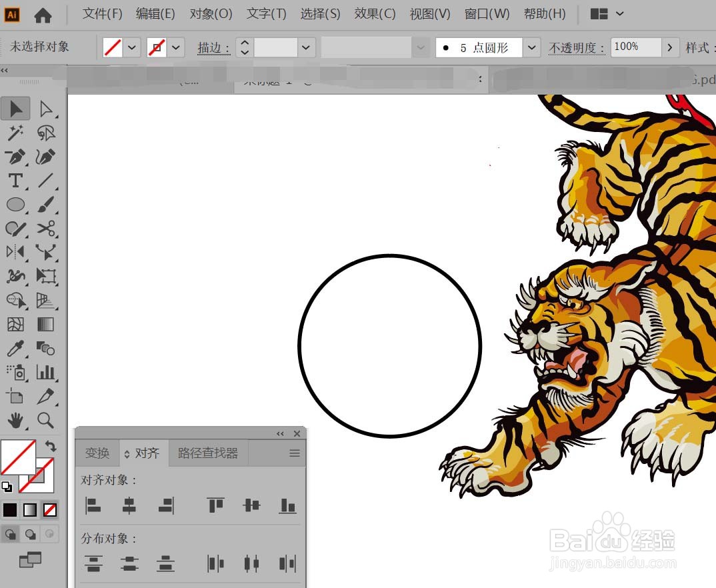Image resolution: width=716 pixels, height=588 pixels.
Task: Activate the Artboard tool
Action: (x=15, y=396)
